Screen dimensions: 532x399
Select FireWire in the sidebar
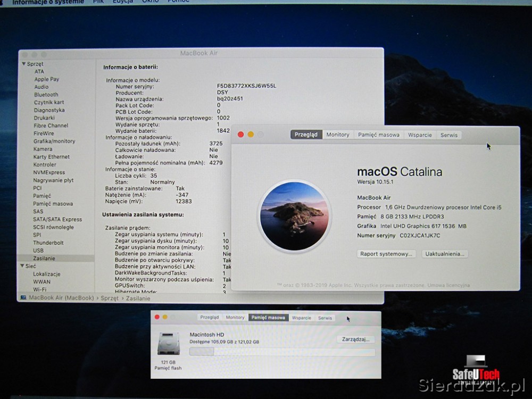44,134
